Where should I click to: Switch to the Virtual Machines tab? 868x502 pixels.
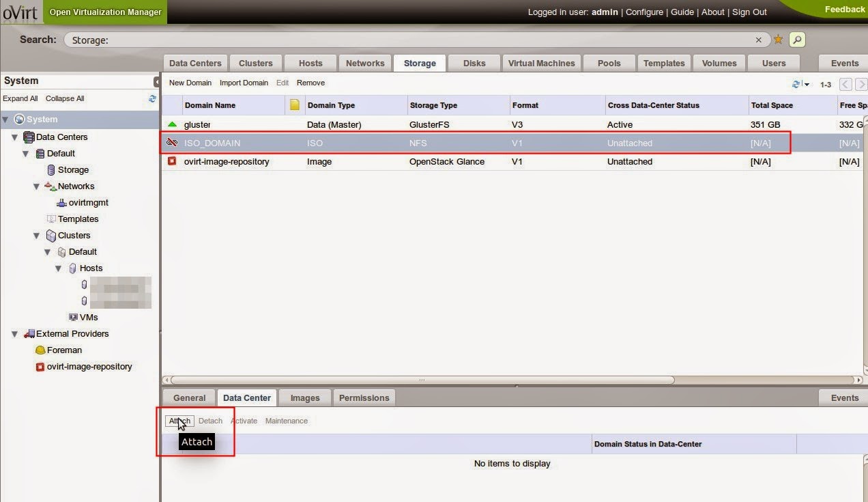click(x=541, y=63)
